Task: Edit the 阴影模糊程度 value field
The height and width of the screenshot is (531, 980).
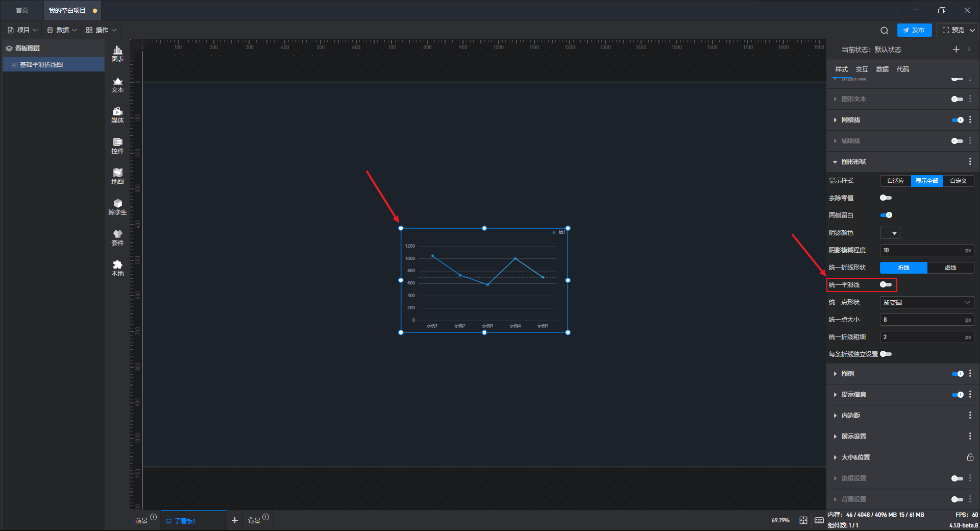Action: pyautogui.click(x=926, y=250)
